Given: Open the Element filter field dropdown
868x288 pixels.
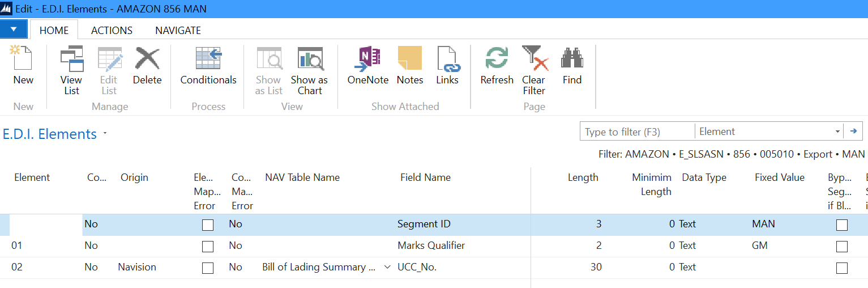Looking at the screenshot, I should point(837,132).
